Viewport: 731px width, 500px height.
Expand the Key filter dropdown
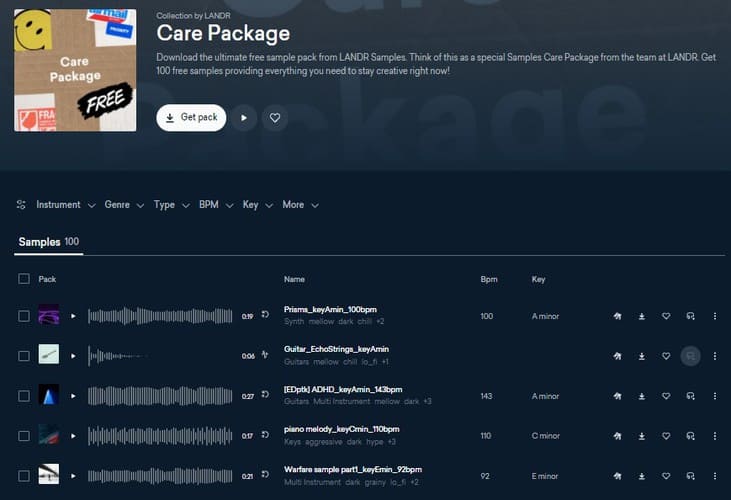tap(257, 205)
